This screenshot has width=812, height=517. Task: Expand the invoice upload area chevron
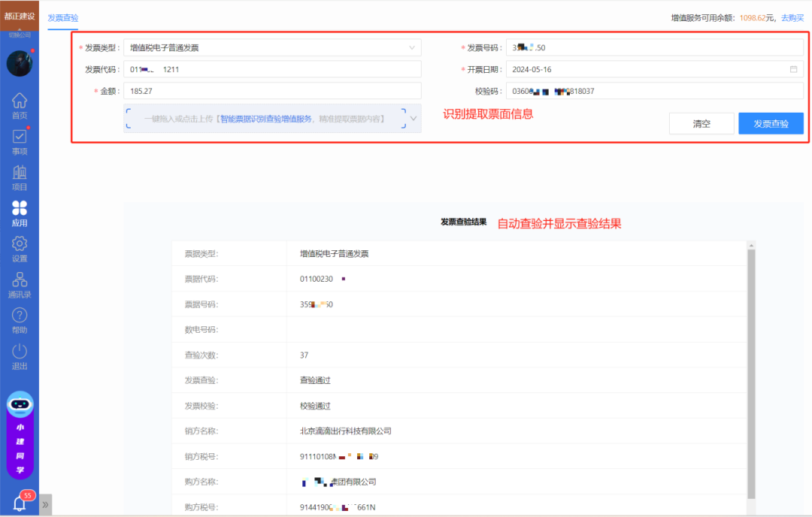tap(413, 119)
